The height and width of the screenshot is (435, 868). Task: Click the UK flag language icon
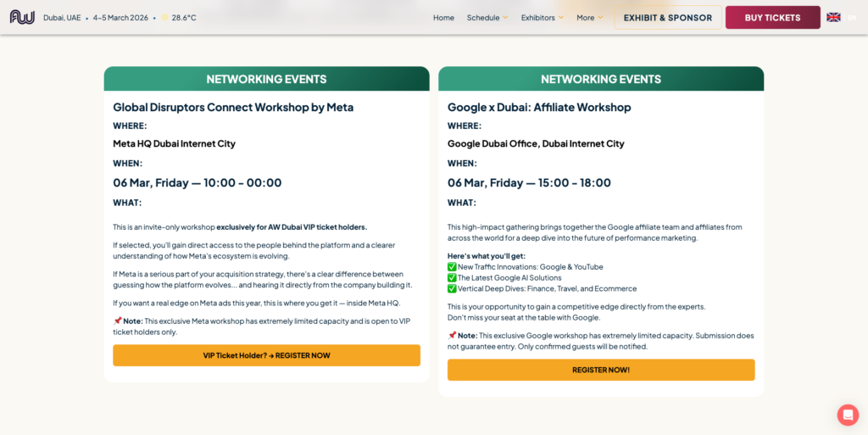tap(833, 17)
